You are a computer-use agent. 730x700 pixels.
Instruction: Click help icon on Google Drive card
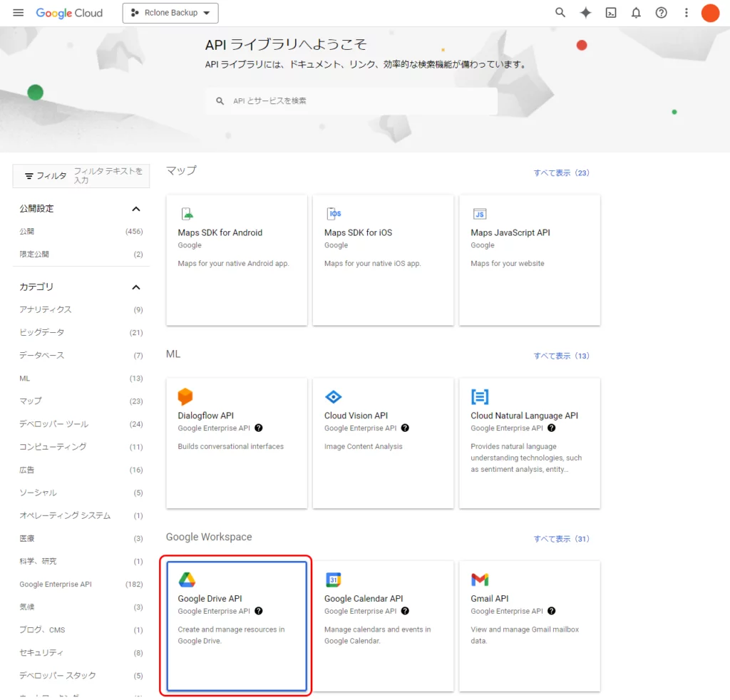click(259, 611)
